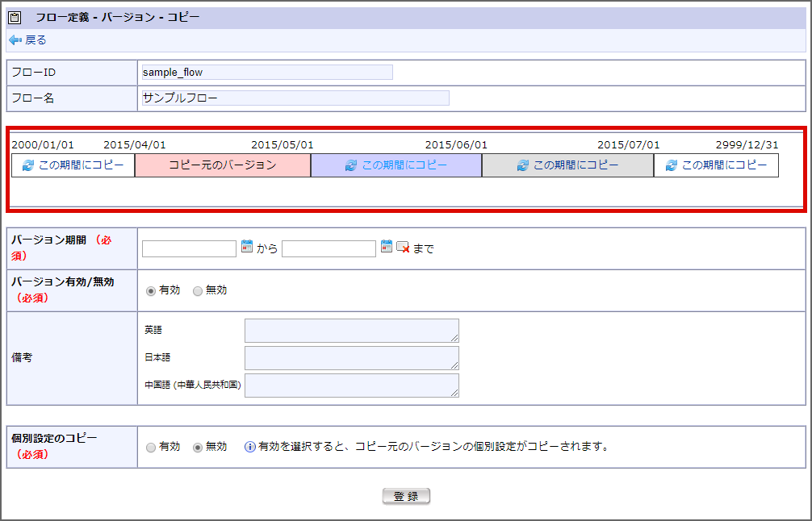Click この期間にコピー link under 2000/01/01

tap(82, 165)
